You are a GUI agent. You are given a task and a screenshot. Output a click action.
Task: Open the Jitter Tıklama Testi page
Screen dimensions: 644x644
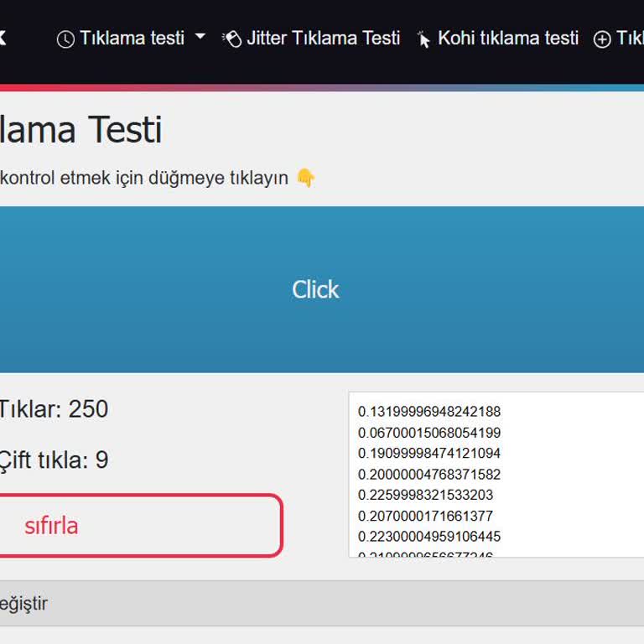[323, 39]
